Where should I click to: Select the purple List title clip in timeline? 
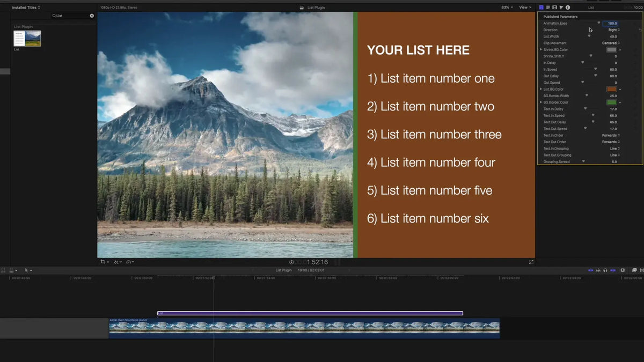point(310,313)
